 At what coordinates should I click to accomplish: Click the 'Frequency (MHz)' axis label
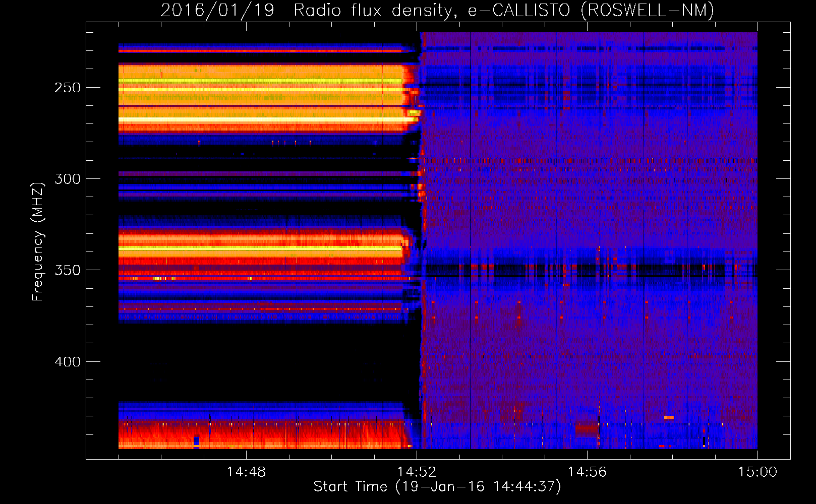(x=38, y=241)
